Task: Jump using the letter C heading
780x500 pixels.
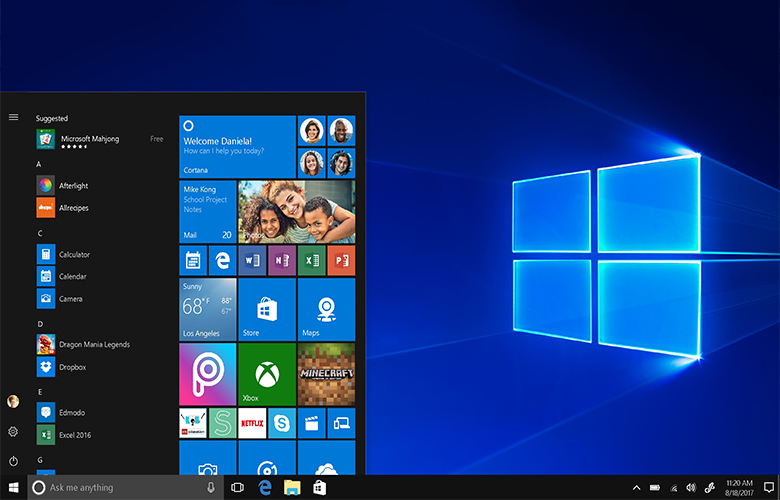Action: [x=40, y=233]
